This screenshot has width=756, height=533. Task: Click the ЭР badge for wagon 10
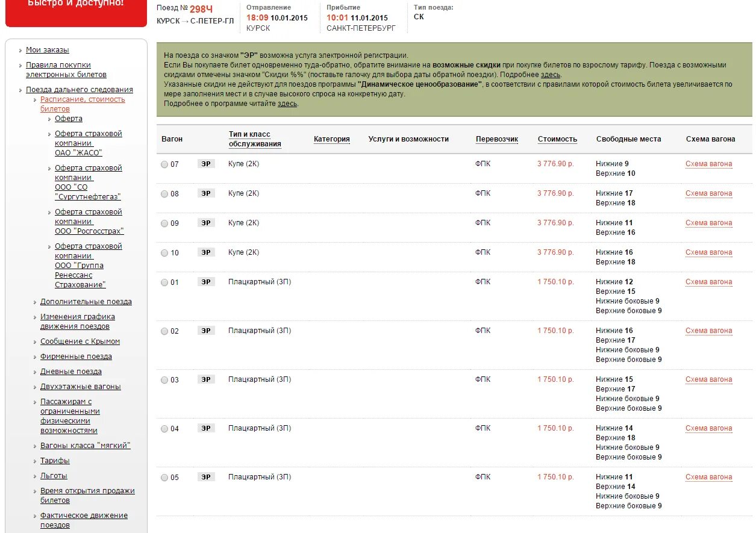click(206, 252)
